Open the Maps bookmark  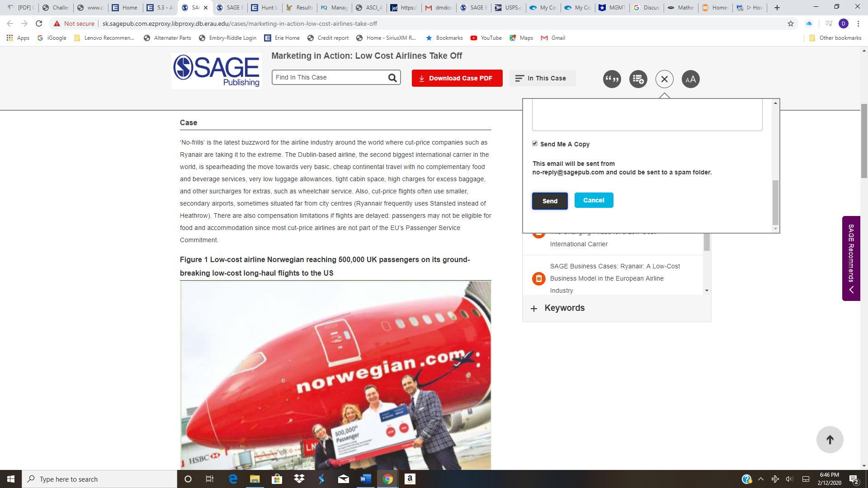coord(521,38)
